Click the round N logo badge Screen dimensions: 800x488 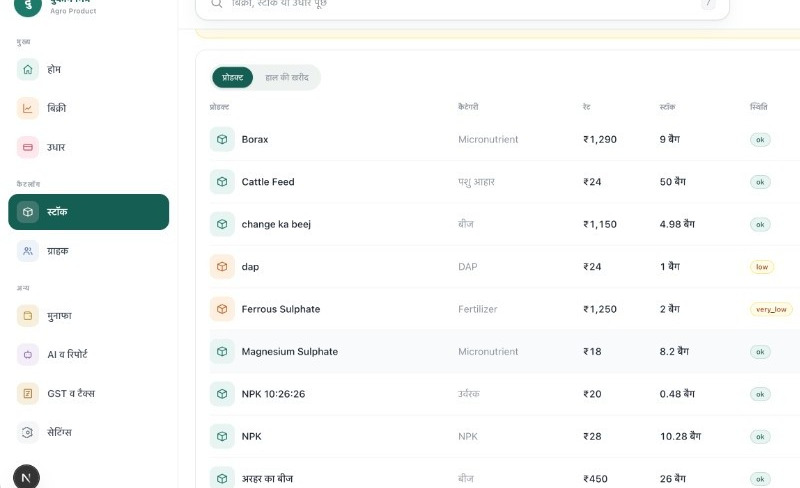(x=26, y=477)
